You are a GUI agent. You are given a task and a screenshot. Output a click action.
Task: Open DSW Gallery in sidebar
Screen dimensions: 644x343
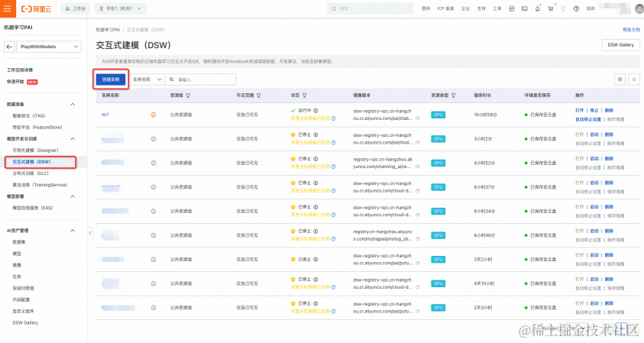[25, 323]
